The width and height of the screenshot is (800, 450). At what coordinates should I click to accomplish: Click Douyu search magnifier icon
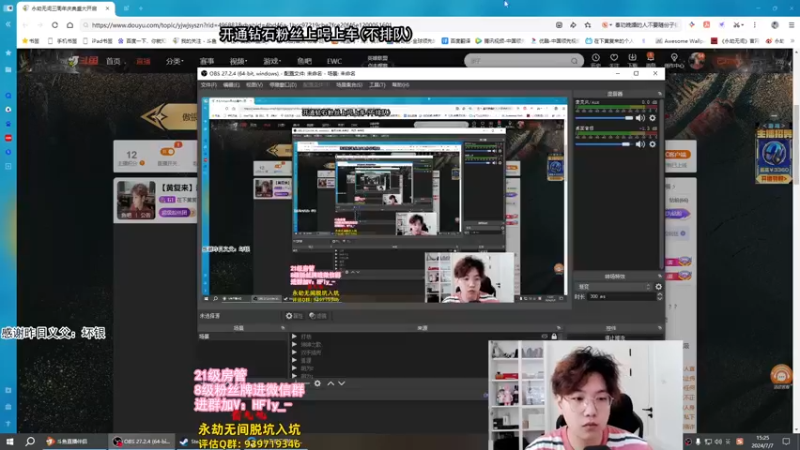pos(574,61)
